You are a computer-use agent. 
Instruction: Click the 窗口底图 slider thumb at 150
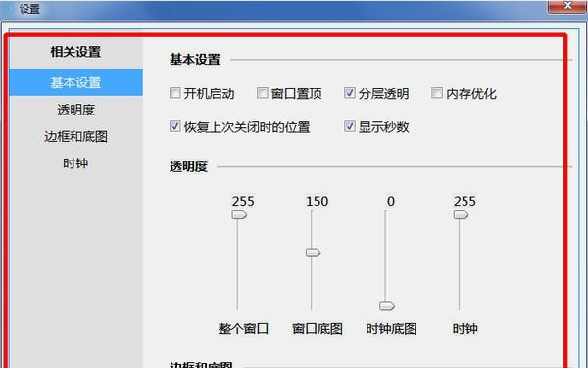click(314, 253)
